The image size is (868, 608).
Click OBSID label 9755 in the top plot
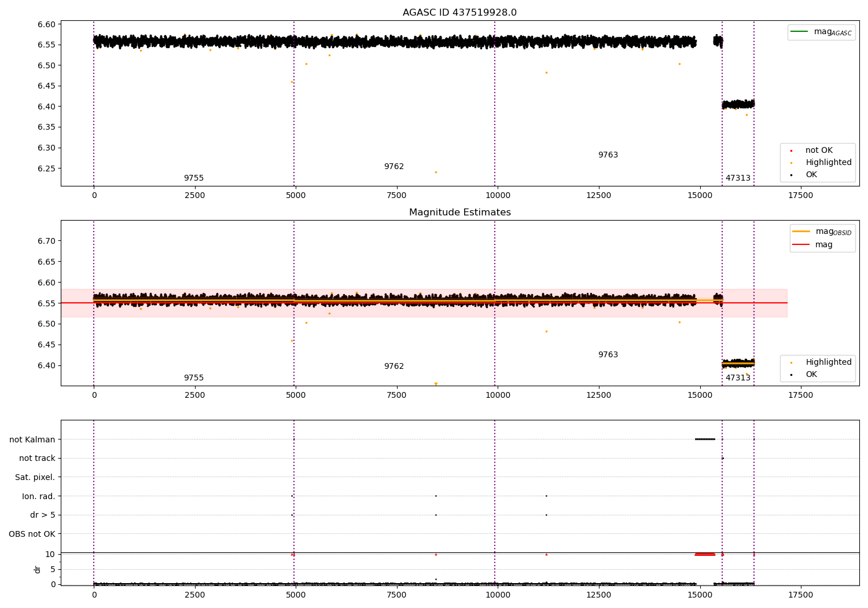[x=194, y=178]
